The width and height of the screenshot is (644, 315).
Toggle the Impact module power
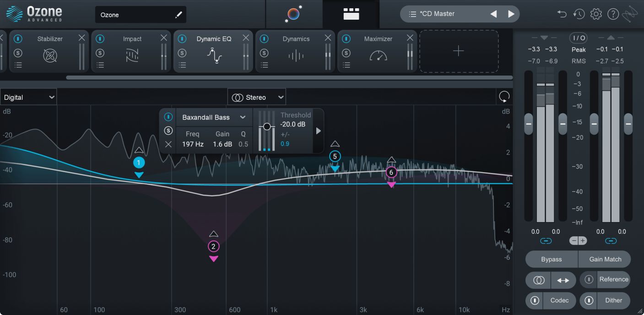(100, 39)
